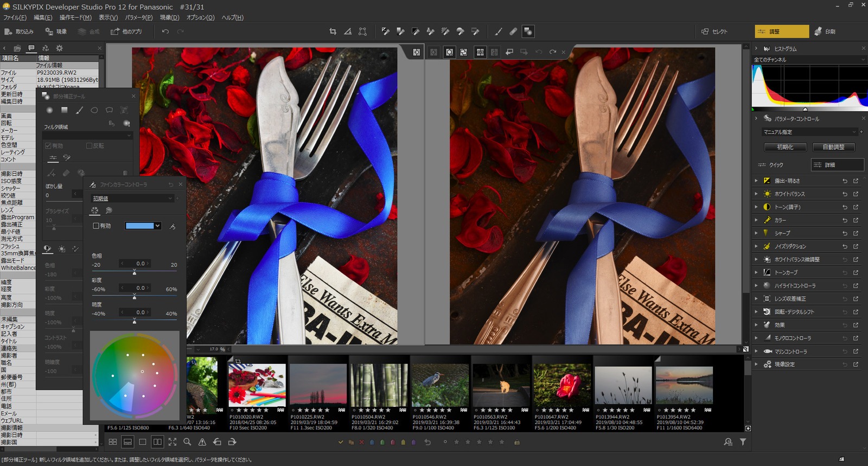
Task: Select circular gradient filter in 部分補正ツール
Action: click(49, 110)
